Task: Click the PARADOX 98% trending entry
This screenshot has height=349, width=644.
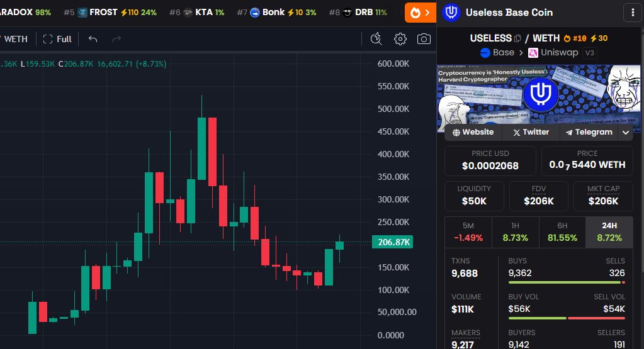Action: click(25, 13)
